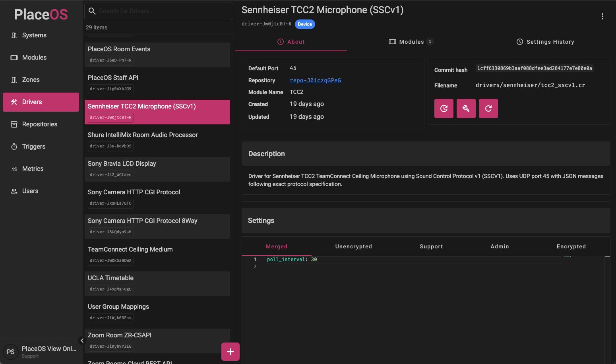Select the Unencrypted settings tab
This screenshot has height=364, width=616.
[353, 246]
